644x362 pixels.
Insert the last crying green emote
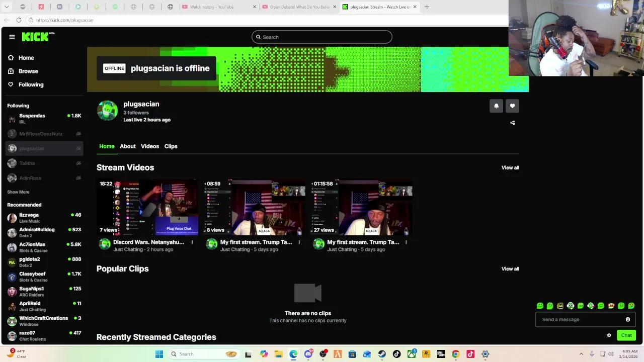tap(631, 306)
